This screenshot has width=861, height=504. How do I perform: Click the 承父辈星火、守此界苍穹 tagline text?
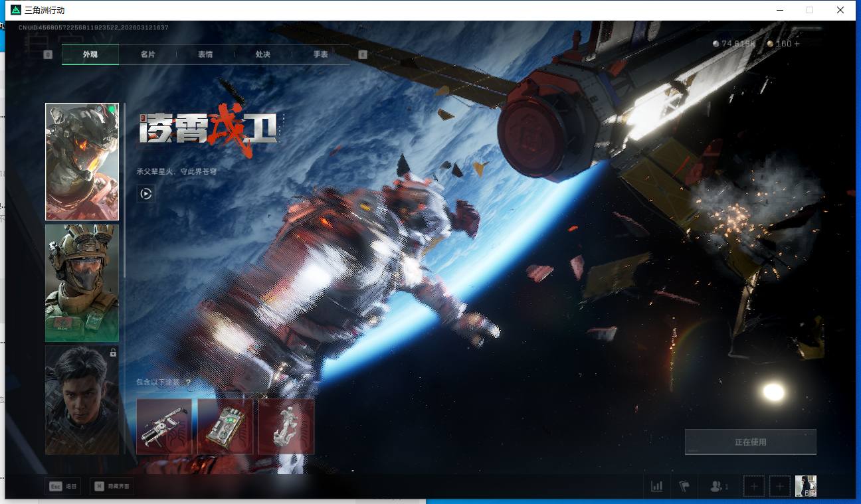177,171
